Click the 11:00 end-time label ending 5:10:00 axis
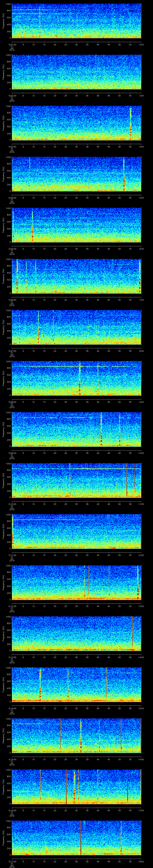153x868 pixels. (x=141, y=504)
